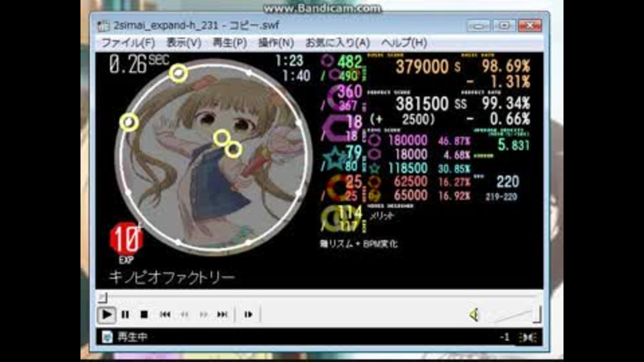Open the 再生(P) menu
This screenshot has width=644, height=362.
point(229,43)
